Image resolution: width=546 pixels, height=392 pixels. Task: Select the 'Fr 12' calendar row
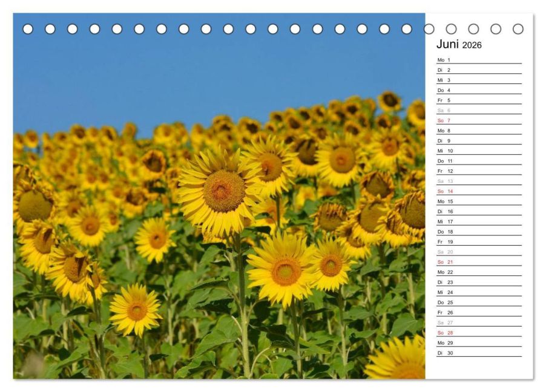coord(479,171)
